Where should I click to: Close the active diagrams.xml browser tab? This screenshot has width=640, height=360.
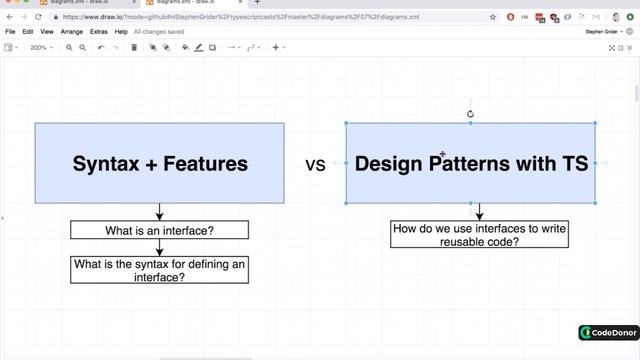pyautogui.click(x=240, y=2)
